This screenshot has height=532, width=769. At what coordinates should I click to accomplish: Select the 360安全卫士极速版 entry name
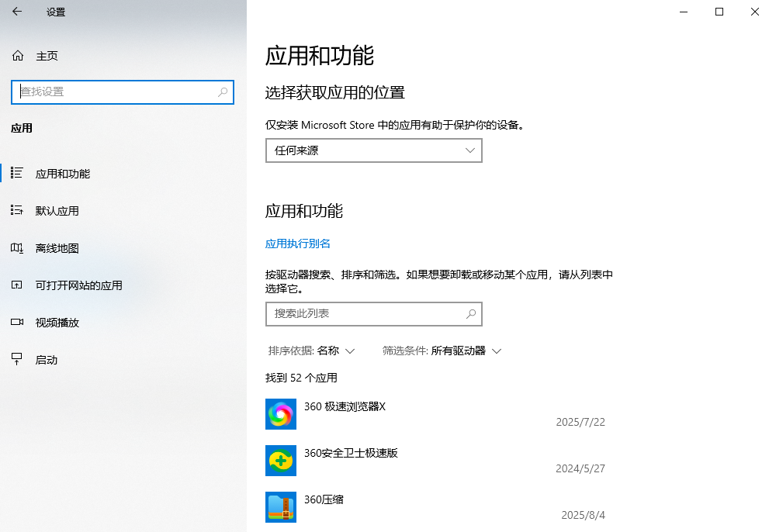(x=351, y=453)
